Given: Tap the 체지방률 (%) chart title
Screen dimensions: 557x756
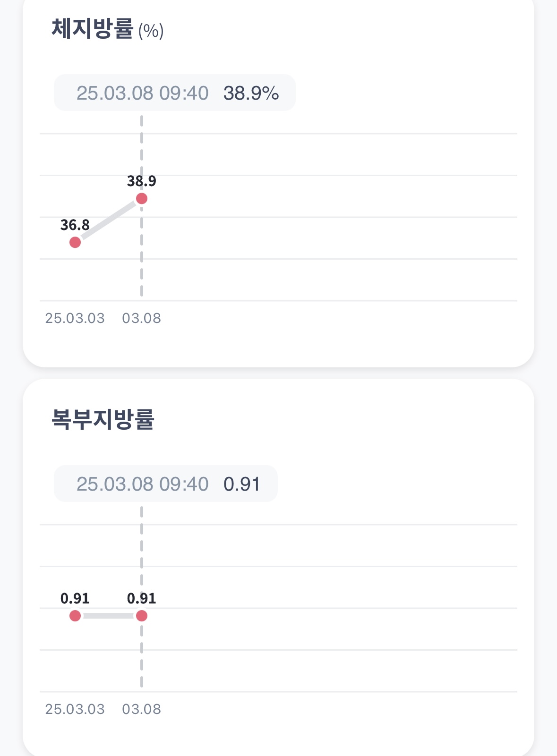Looking at the screenshot, I should pyautogui.click(x=107, y=29).
